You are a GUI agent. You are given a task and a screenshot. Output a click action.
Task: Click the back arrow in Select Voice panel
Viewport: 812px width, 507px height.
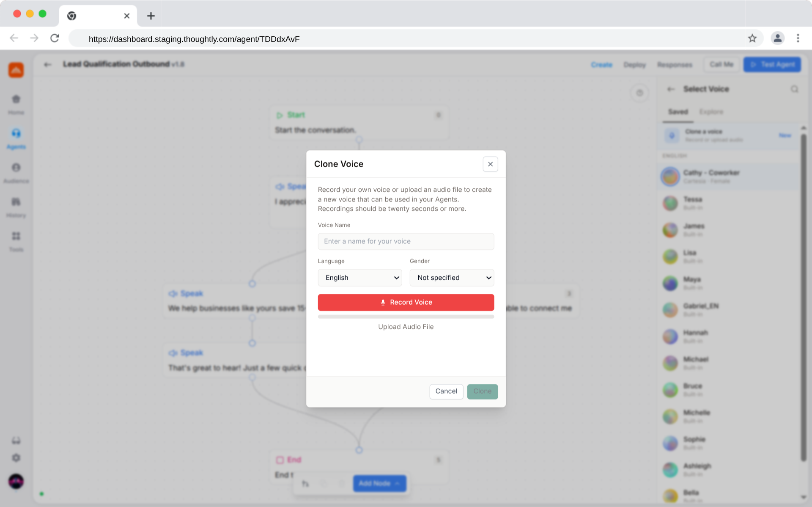(x=672, y=89)
